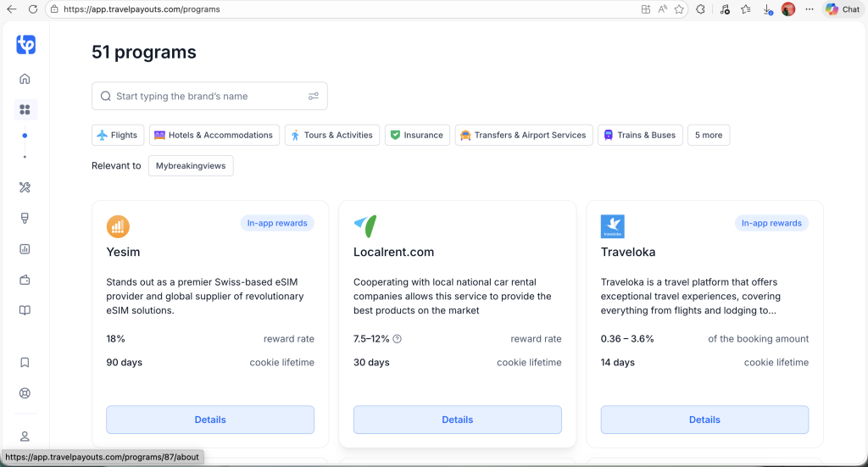This screenshot has height=467, width=868.
Task: Open the Home icon in sidebar
Action: pos(25,79)
